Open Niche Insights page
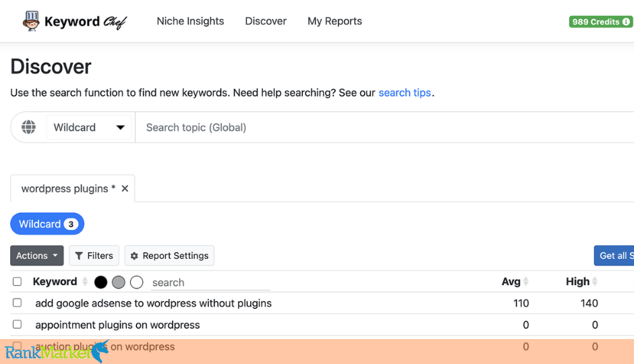 190,21
